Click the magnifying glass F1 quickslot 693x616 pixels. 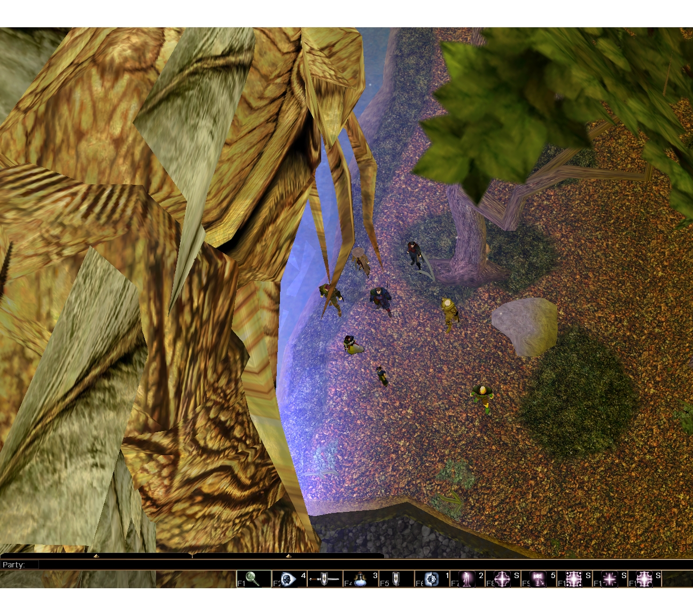(254, 579)
